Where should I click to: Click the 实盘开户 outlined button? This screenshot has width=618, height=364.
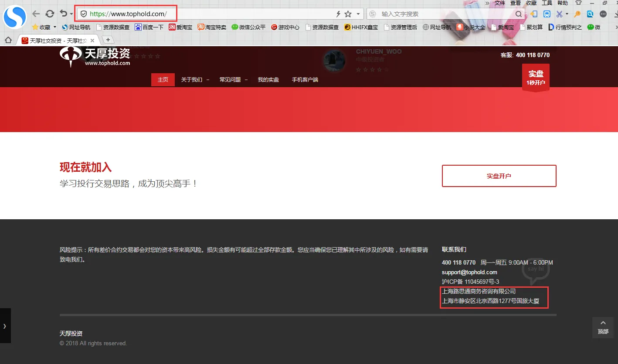(499, 176)
